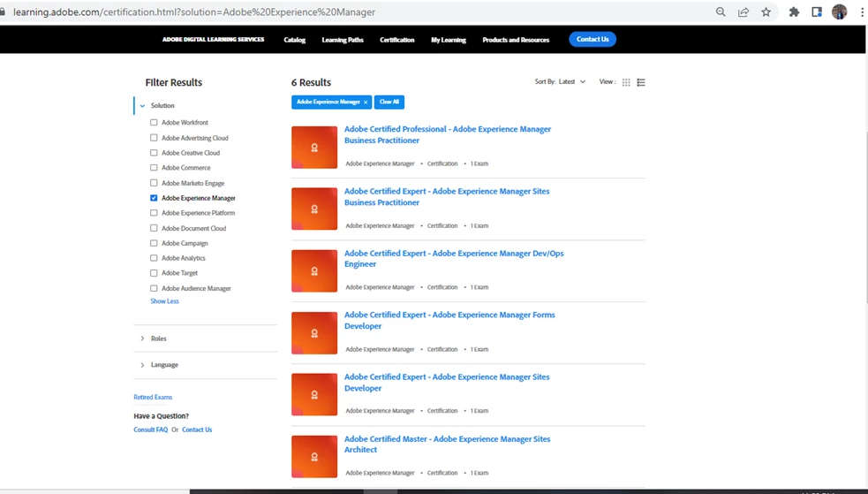Check the Adobe Audience Manager filter
The image size is (868, 494).
pos(154,288)
